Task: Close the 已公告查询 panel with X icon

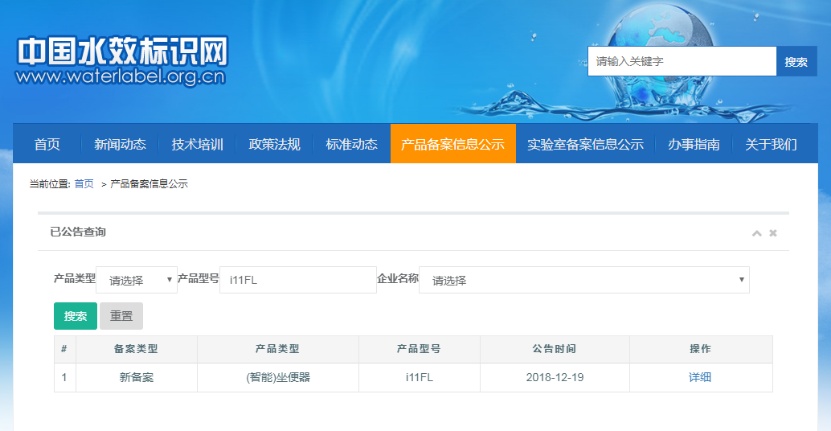Action: [773, 233]
